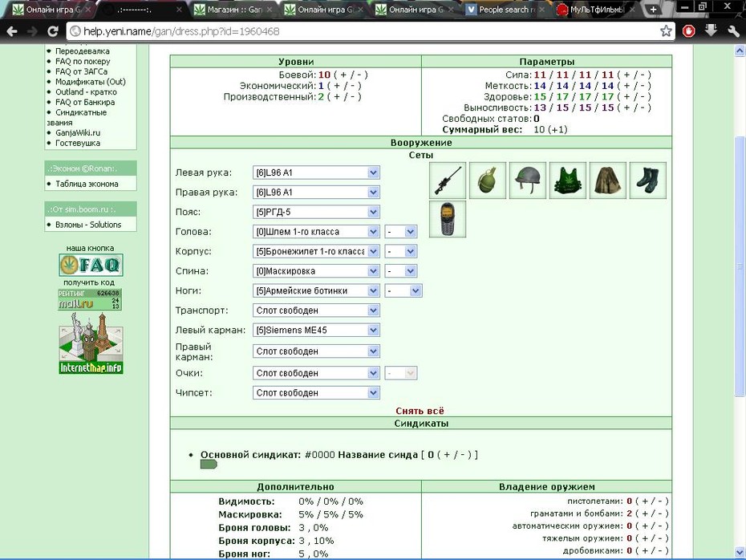The image size is (746, 560).
Task: Click the helmet equipment icon
Action: click(x=528, y=181)
